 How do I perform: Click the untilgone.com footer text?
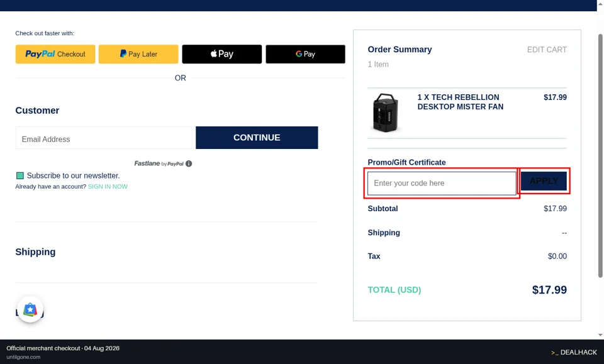click(23, 357)
